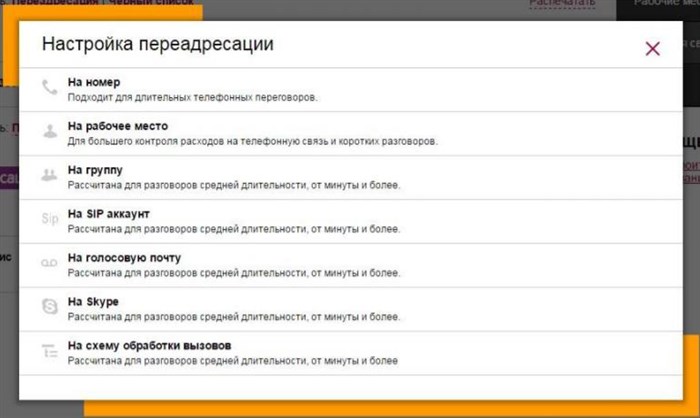This screenshot has width=700, height=418.
Task: Choose На Skype forwarding option
Action: click(x=351, y=309)
